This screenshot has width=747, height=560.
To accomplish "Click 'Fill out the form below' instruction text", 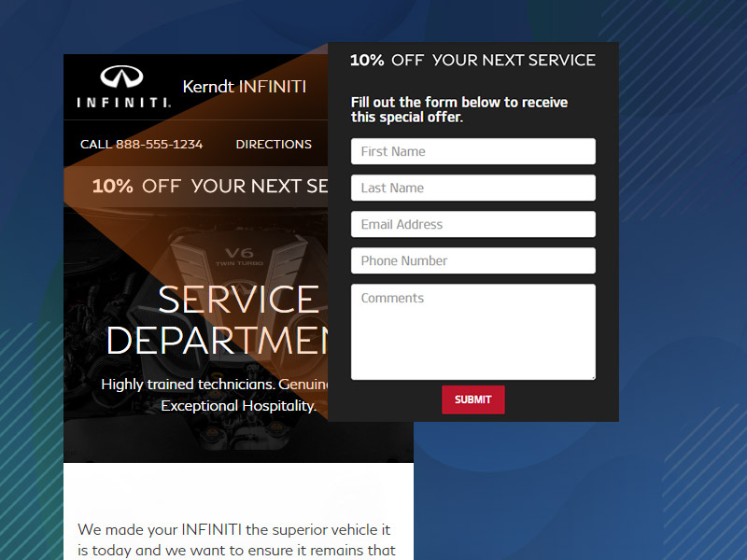I will (459, 109).
